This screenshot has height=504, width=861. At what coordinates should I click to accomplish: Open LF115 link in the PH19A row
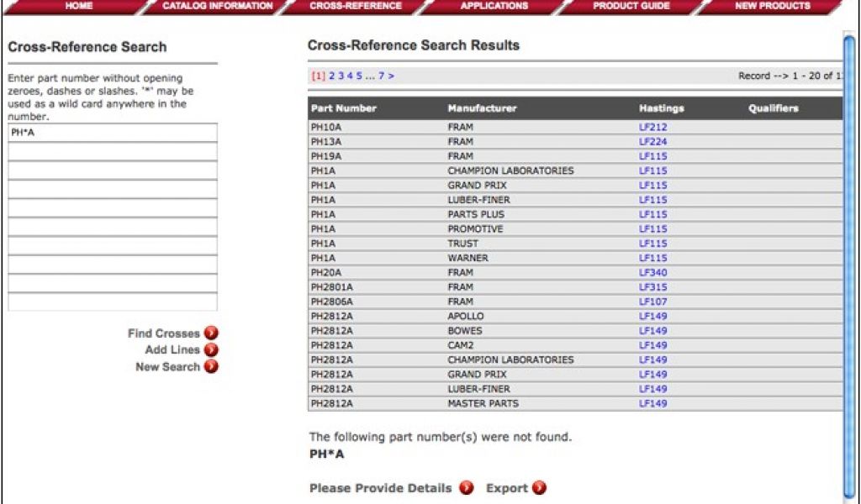652,156
